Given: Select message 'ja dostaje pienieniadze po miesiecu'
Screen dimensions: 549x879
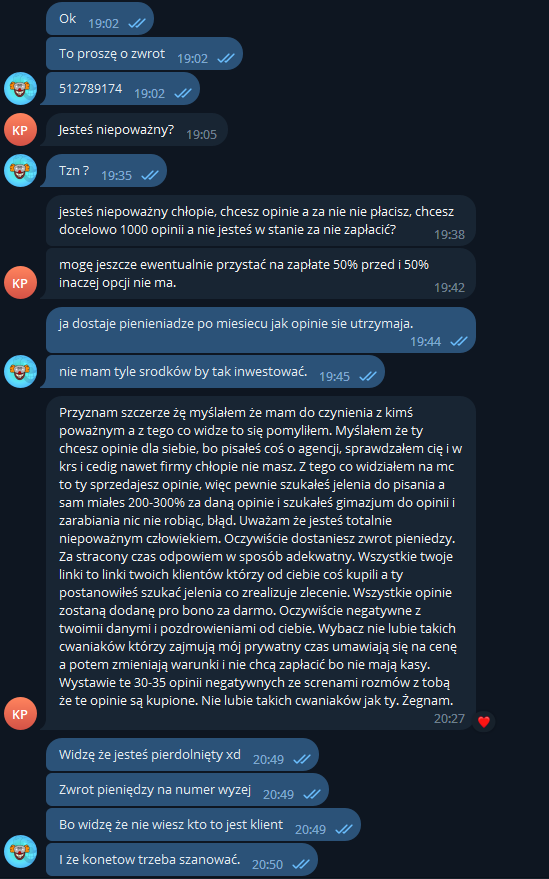Looking at the screenshot, I should point(261,330).
